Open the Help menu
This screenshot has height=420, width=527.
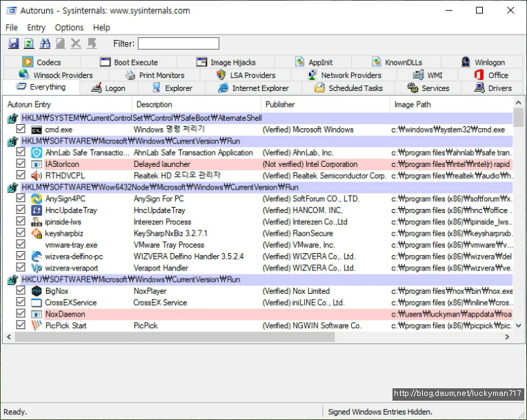coord(101,28)
